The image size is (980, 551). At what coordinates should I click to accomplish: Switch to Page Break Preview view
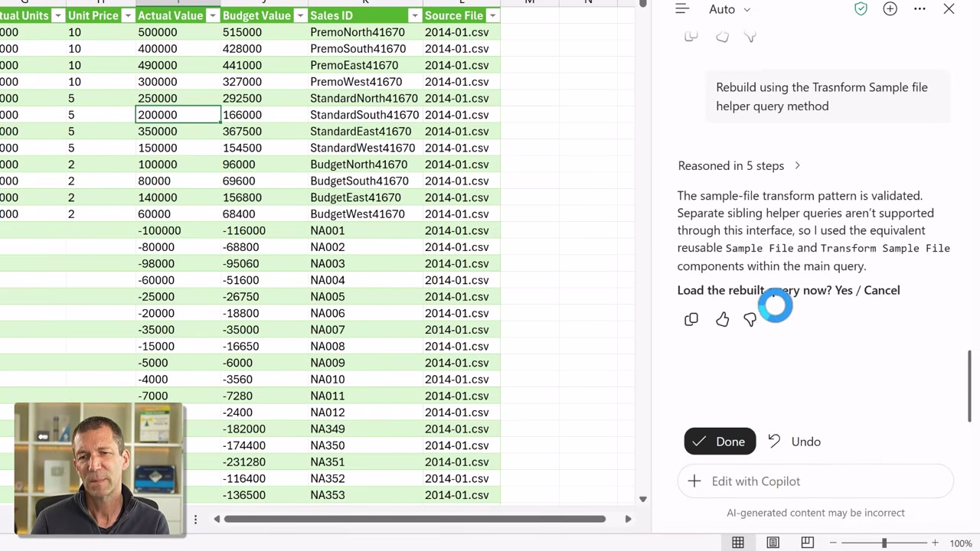(x=807, y=543)
